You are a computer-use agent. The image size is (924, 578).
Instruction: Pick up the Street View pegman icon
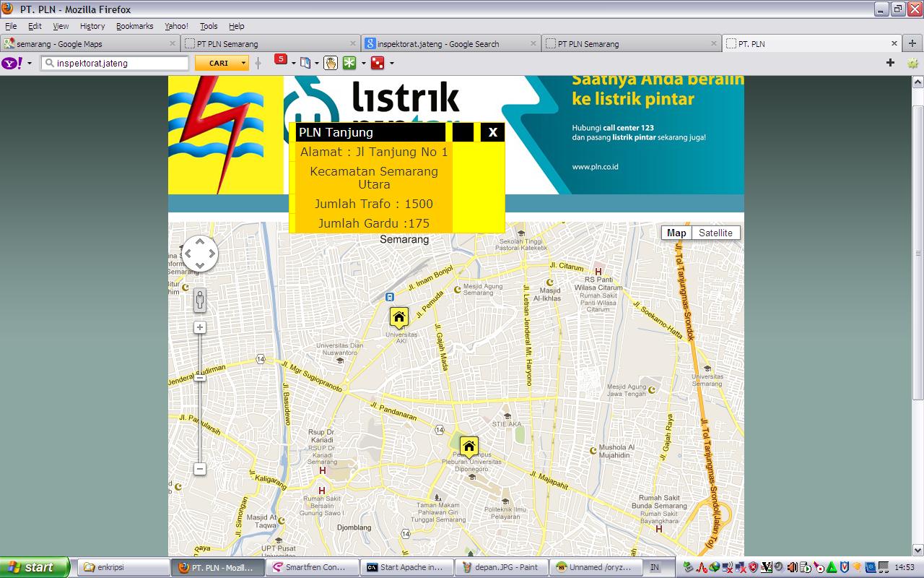point(200,300)
